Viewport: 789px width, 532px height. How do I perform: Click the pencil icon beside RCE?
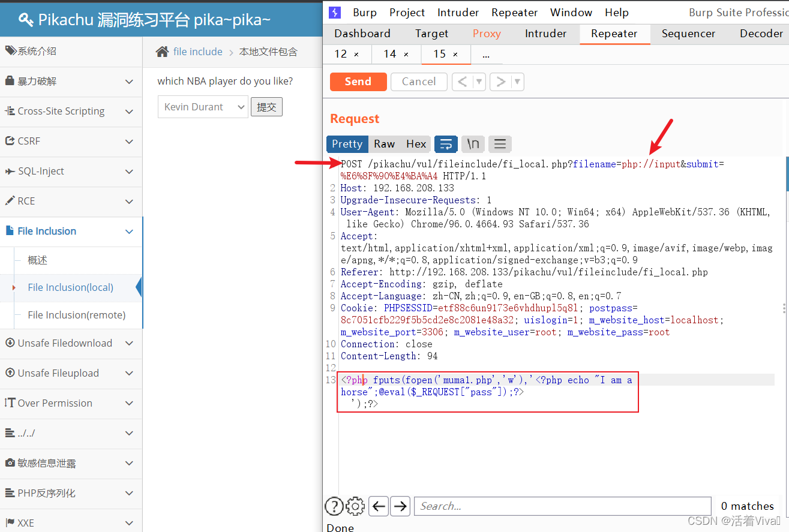click(10, 201)
